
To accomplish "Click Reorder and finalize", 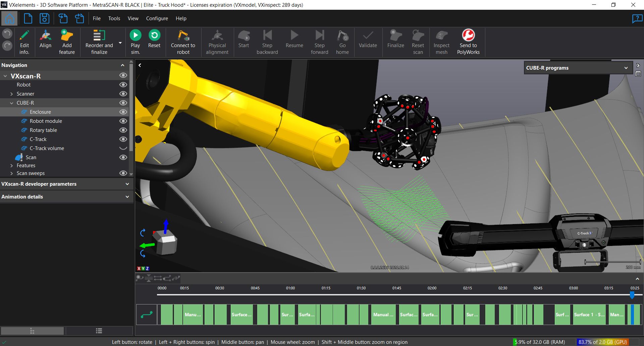I will (x=99, y=42).
